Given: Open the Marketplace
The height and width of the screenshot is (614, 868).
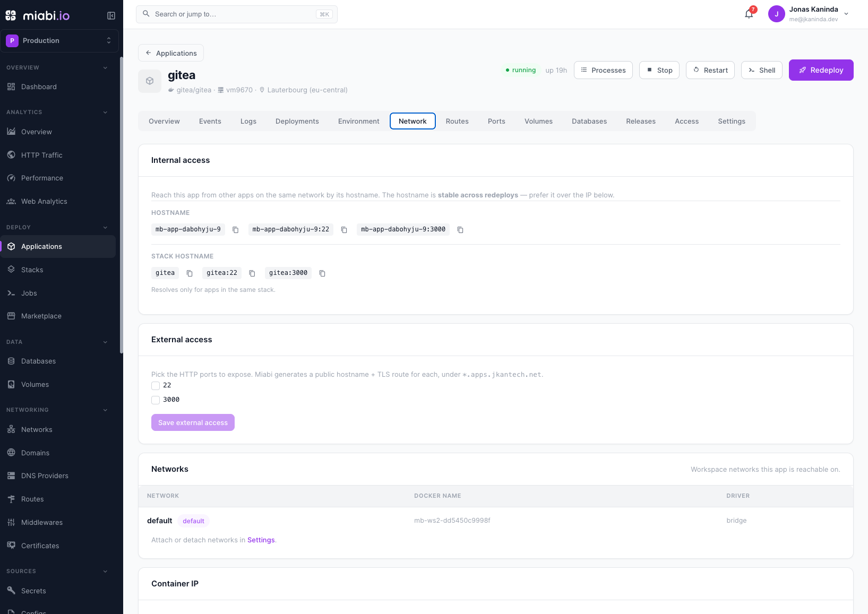Looking at the screenshot, I should 58,316.
